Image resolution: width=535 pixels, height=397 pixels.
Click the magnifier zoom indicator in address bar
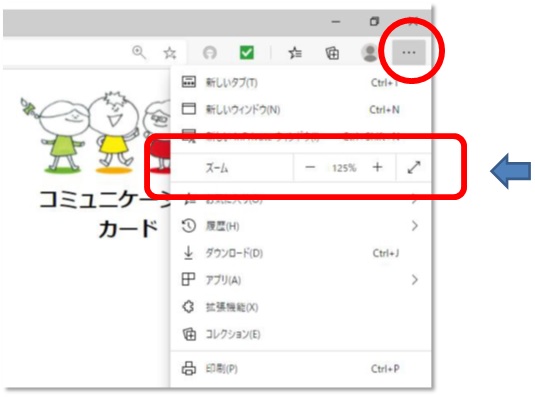tap(139, 53)
